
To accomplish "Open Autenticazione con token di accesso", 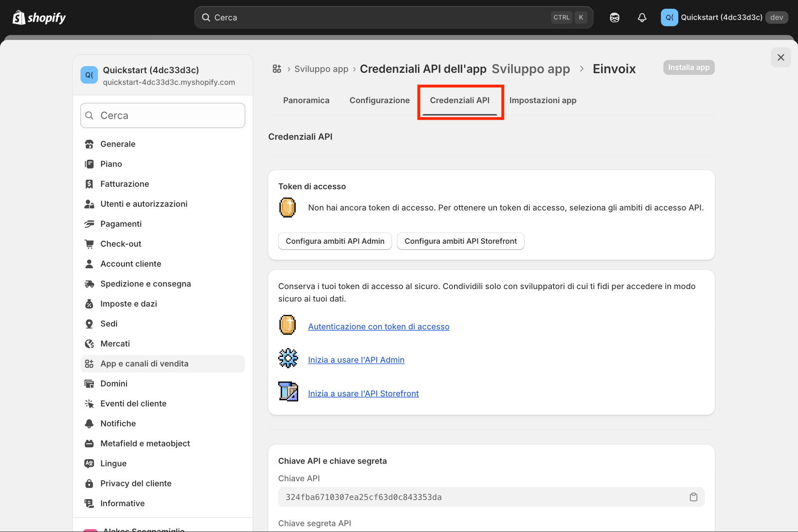I will [378, 327].
